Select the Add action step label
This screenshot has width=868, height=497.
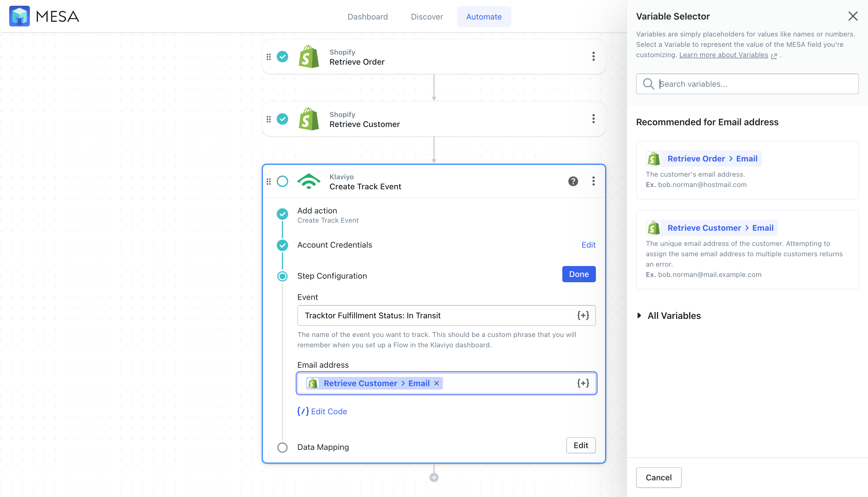tap(317, 211)
